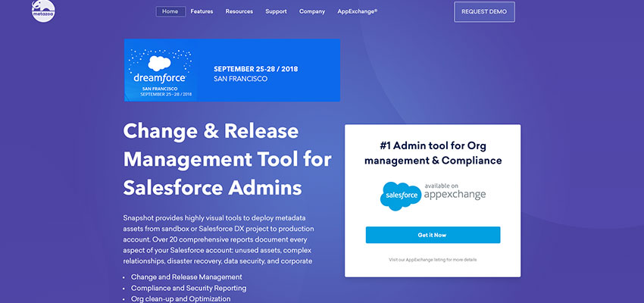Click 'Org clean-up and Optimization' bullet
This screenshot has height=303, width=644.
(181, 299)
